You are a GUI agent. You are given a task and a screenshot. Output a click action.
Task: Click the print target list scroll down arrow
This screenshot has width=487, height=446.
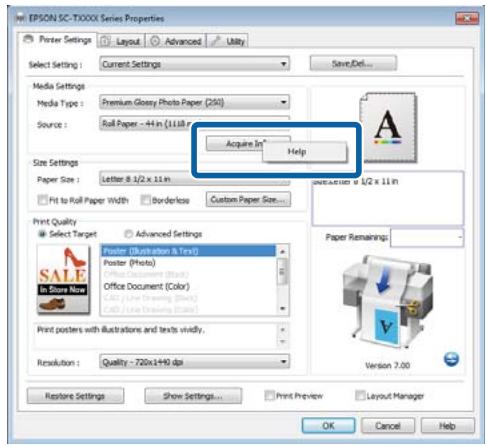click(x=282, y=308)
